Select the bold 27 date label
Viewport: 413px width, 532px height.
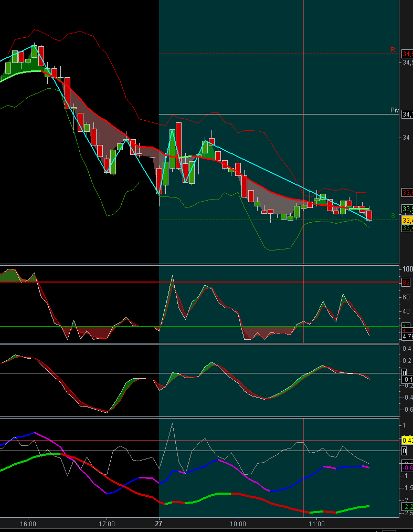click(x=158, y=524)
